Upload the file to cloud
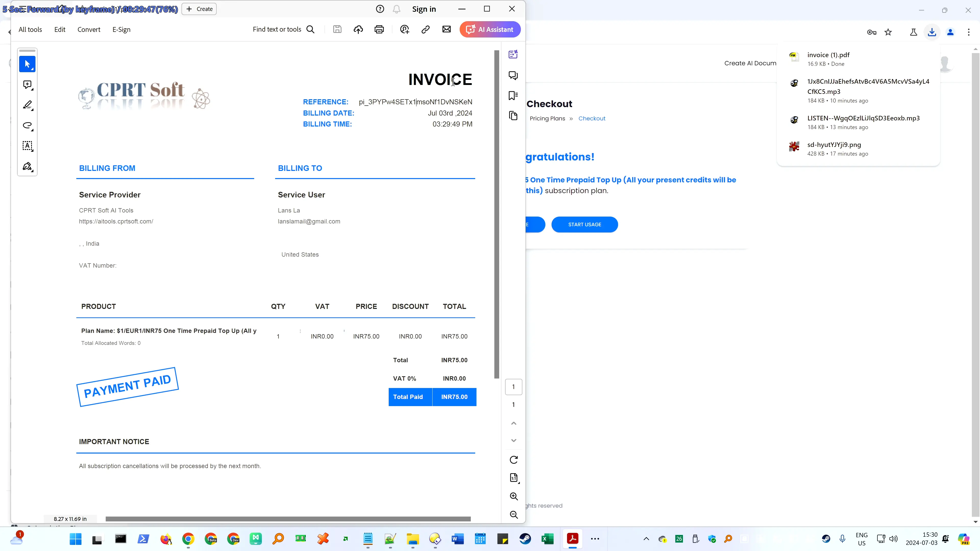This screenshot has width=980, height=551. 358,29
